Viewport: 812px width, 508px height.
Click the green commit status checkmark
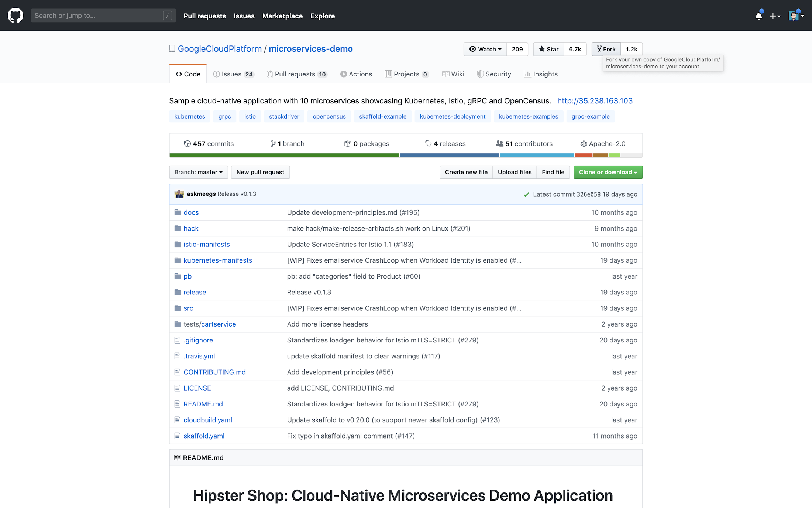[x=526, y=194]
